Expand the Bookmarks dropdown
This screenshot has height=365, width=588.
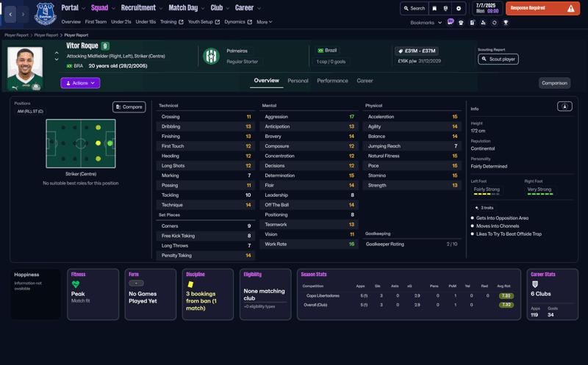[x=426, y=23]
